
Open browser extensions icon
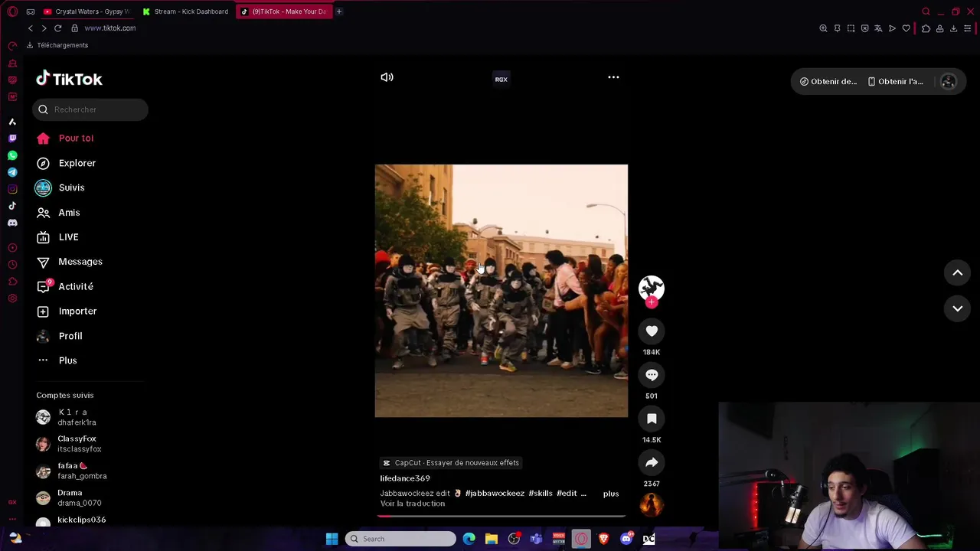[926, 28]
